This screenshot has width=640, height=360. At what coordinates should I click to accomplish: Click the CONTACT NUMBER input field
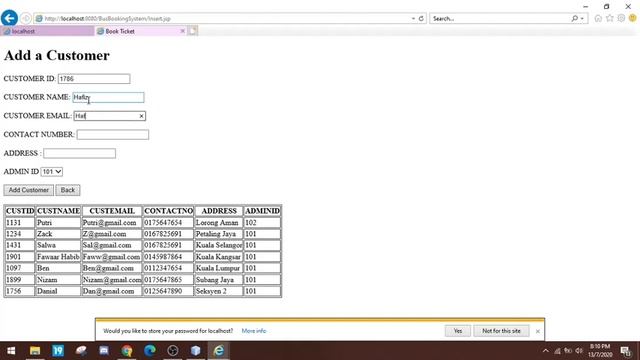[113, 135]
